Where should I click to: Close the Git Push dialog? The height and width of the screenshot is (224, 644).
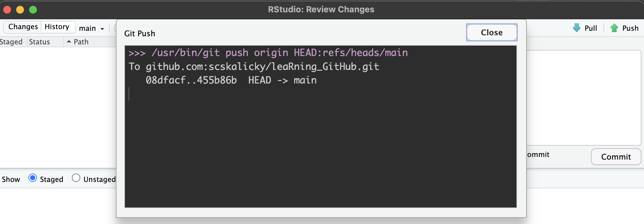pos(492,32)
